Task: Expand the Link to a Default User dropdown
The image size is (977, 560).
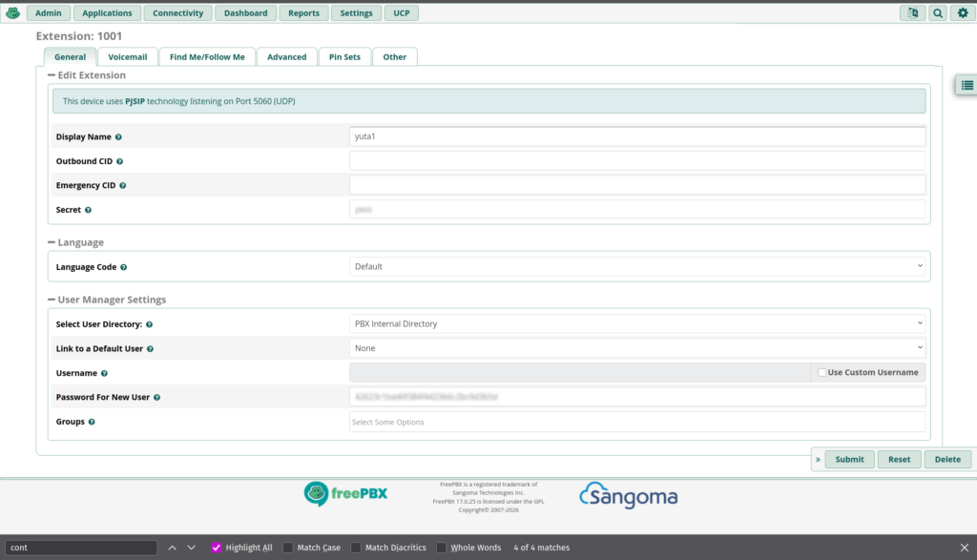Action: (x=636, y=348)
